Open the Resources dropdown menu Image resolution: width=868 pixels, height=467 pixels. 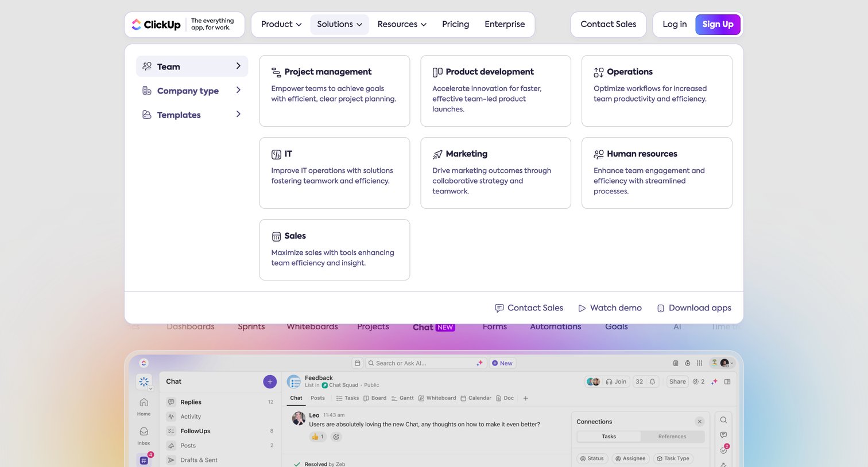(402, 24)
